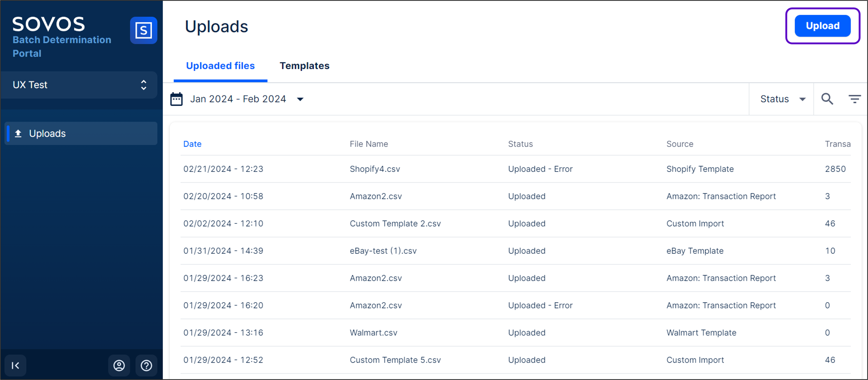
Task: Click the Sovos S logo icon
Action: point(144,30)
